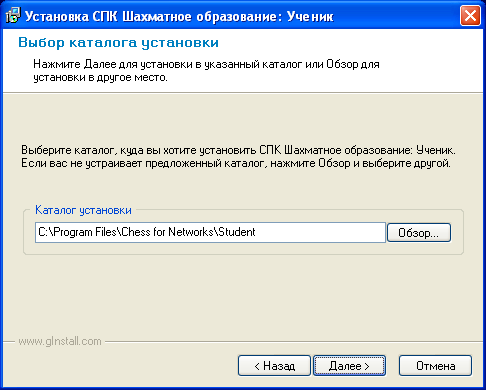Click inside the installation path input field
486x390 pixels.
click(x=210, y=232)
